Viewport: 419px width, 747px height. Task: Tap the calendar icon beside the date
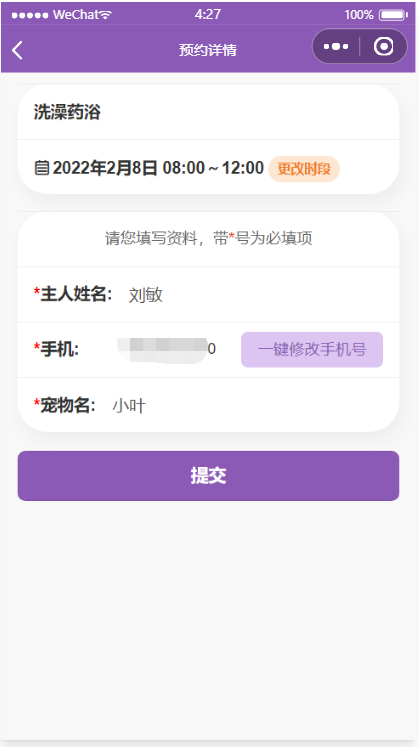[x=42, y=168]
